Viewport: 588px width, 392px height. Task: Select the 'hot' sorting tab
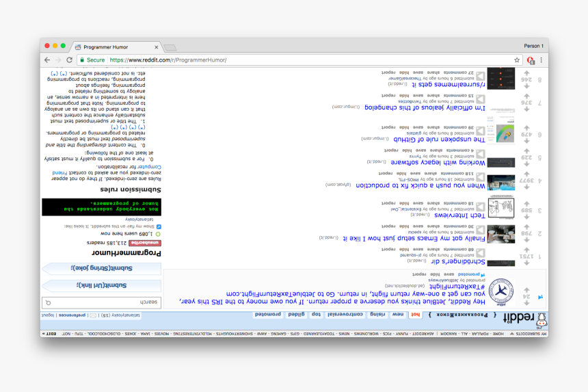pyautogui.click(x=415, y=315)
